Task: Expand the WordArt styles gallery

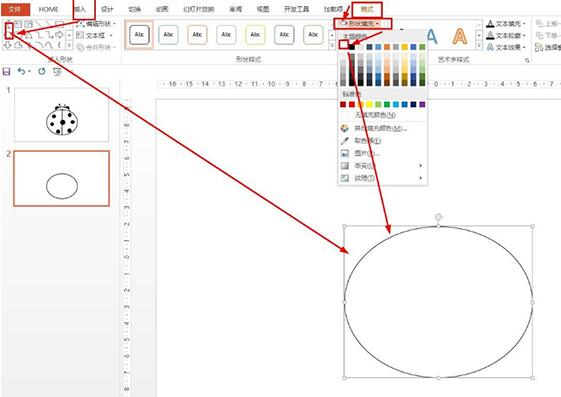Action: click(x=479, y=46)
